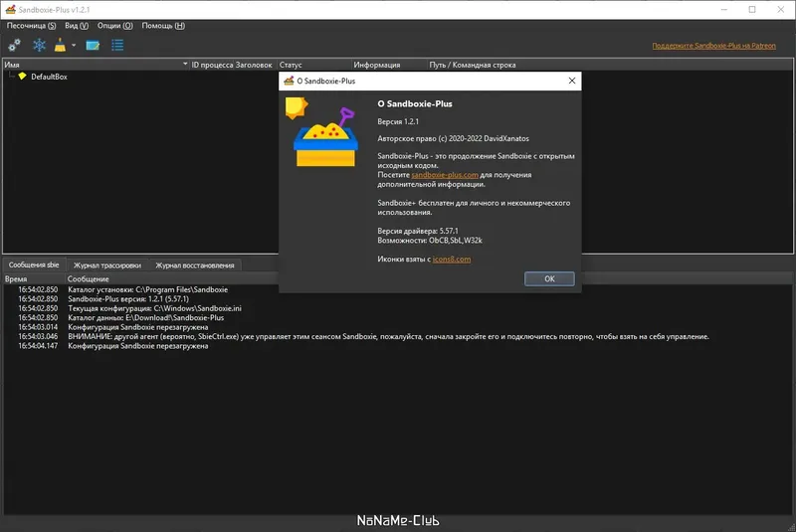Click the Путь / Командная строка header
The height and width of the screenshot is (532, 796).
click(x=472, y=65)
